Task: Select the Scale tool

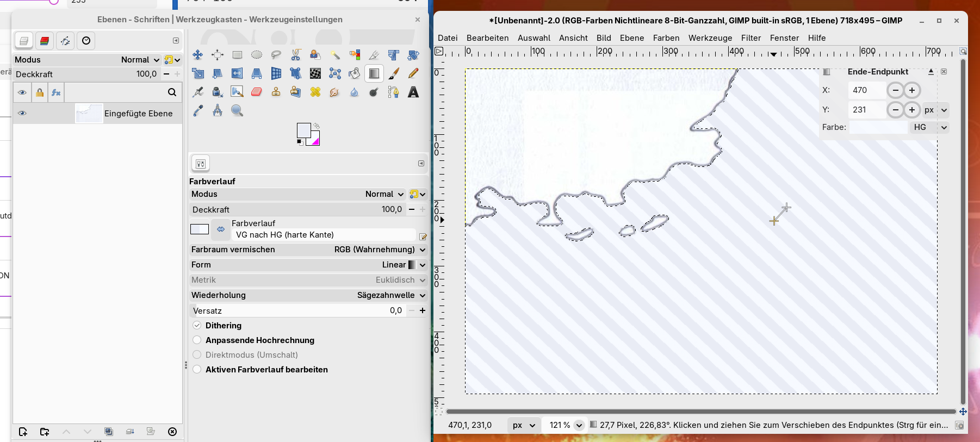Action: click(x=198, y=73)
